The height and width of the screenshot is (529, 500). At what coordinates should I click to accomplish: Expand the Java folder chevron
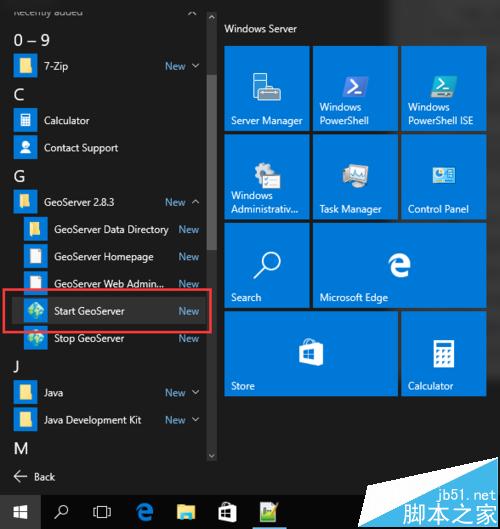click(x=195, y=392)
